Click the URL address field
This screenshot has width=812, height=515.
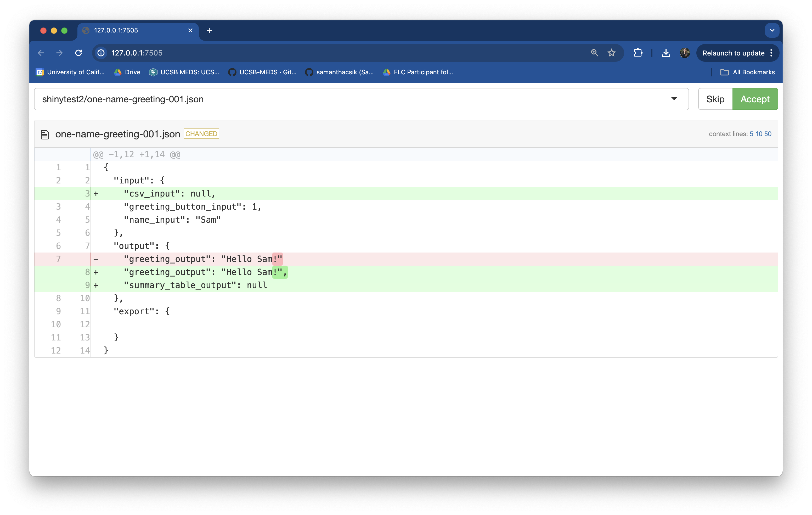point(337,53)
